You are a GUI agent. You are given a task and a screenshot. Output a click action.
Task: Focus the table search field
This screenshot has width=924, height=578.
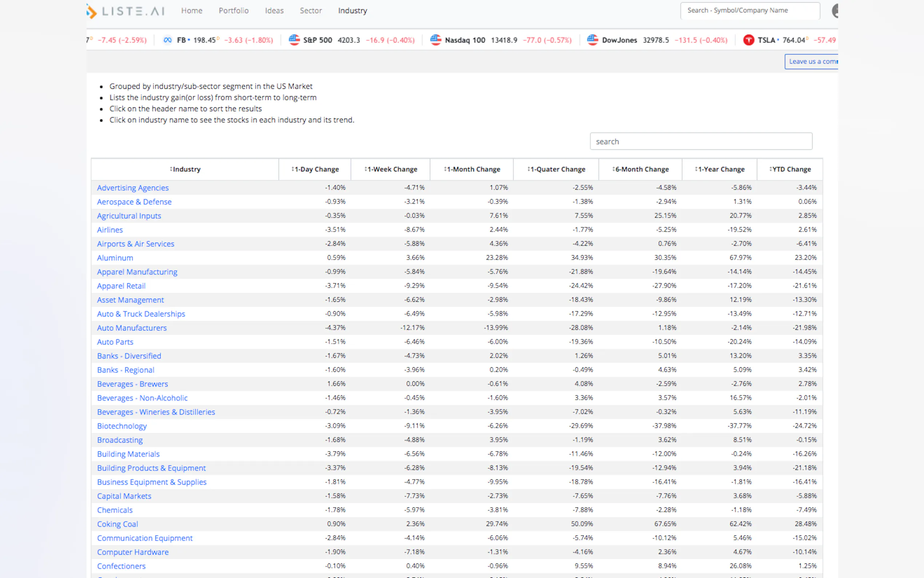click(x=701, y=142)
